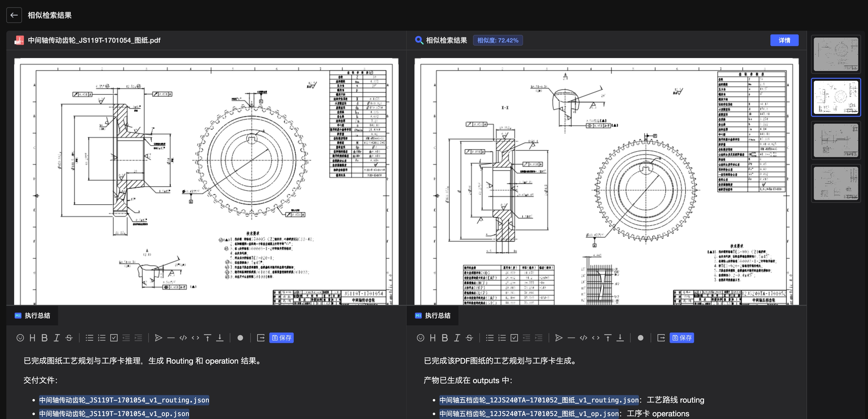Click the back arrow beside 相似检索结果
This screenshot has height=419, width=868.
[14, 15]
